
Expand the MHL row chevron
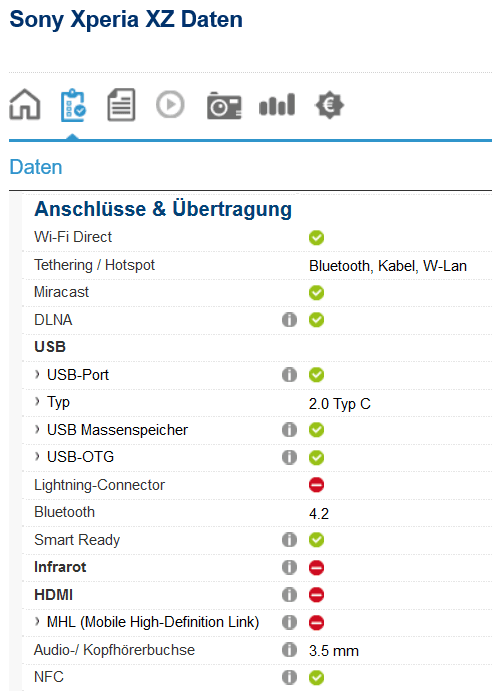tap(37, 621)
